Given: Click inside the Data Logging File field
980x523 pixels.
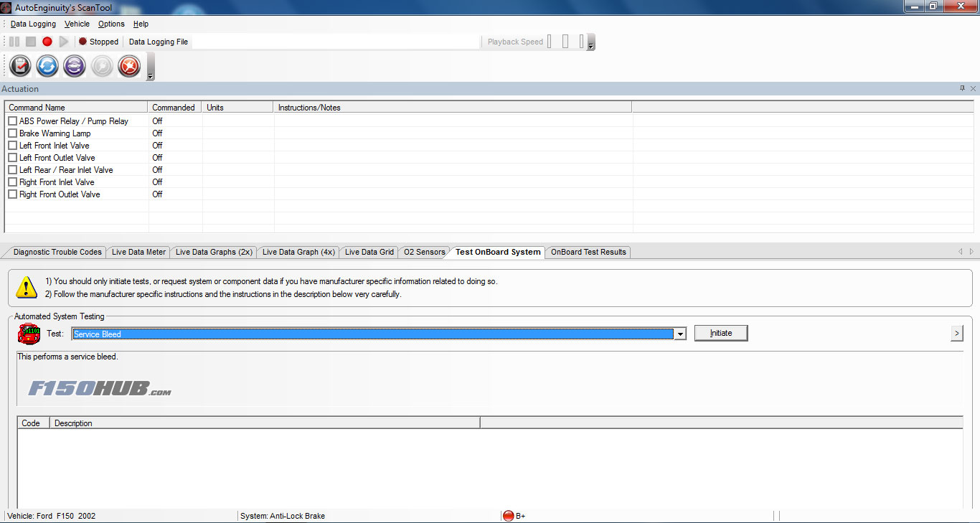Looking at the screenshot, I should pyautogui.click(x=336, y=42).
